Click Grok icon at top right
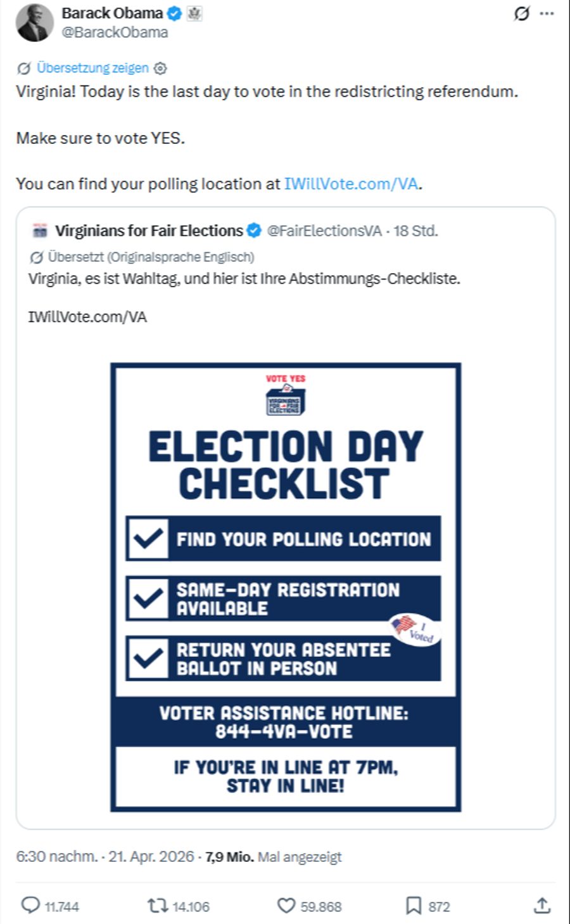Image resolution: width=570 pixels, height=924 pixels. (x=521, y=13)
